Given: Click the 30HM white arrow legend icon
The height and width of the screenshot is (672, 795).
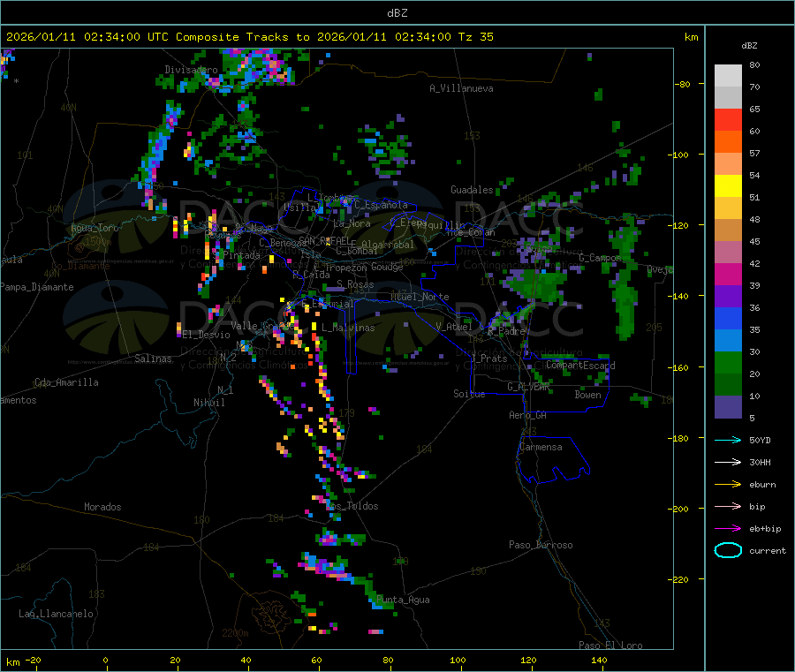Looking at the screenshot, I should (728, 462).
